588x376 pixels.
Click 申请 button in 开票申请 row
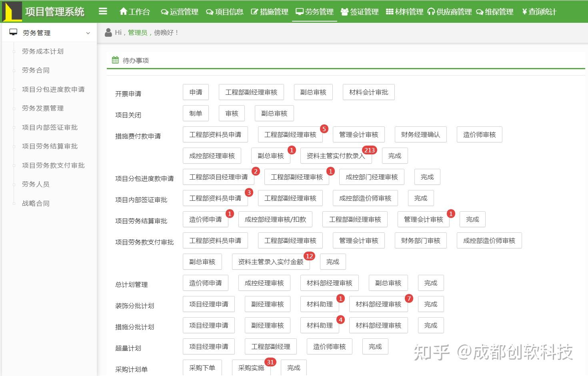pyautogui.click(x=196, y=92)
